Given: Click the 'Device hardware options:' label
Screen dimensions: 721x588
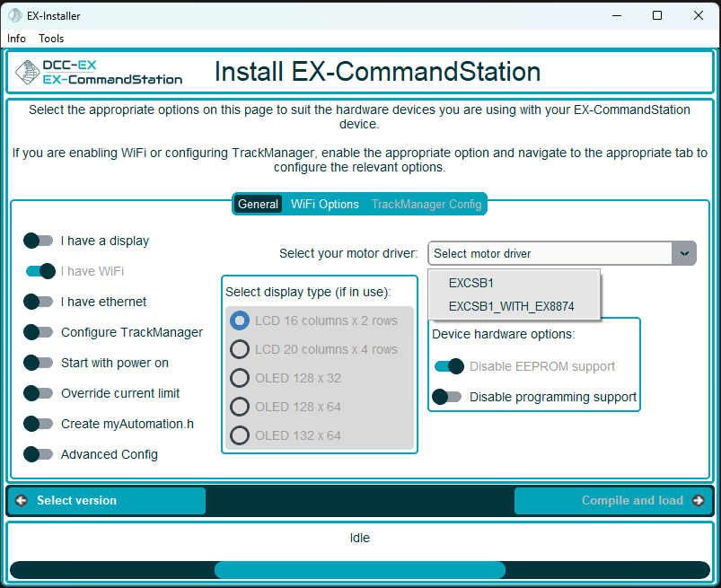Looking at the screenshot, I should pyautogui.click(x=504, y=334).
